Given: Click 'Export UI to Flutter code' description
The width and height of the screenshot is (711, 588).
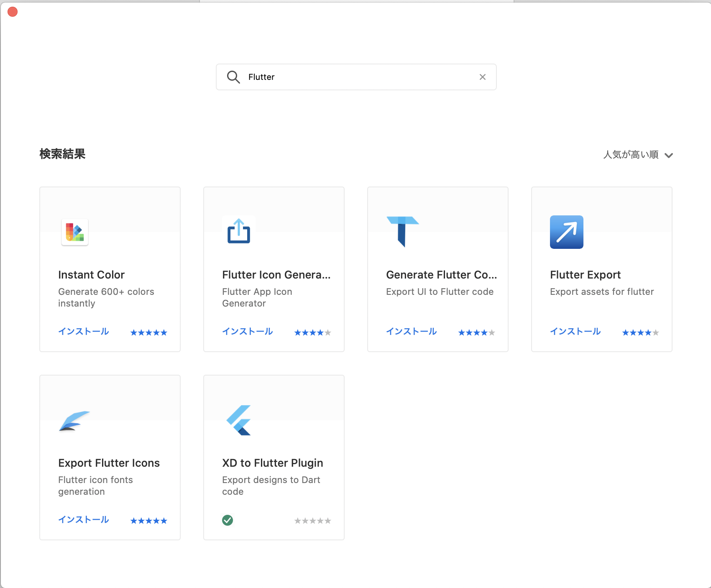Looking at the screenshot, I should pos(440,292).
